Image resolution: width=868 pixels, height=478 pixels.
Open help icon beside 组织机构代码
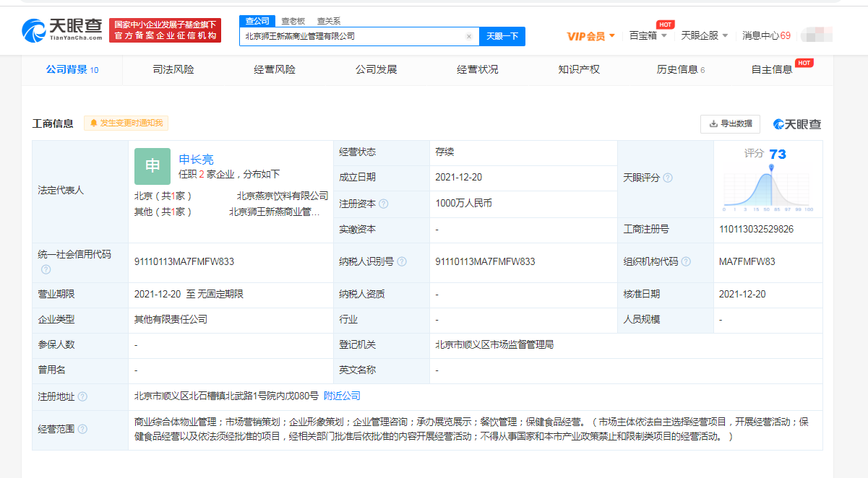pyautogui.click(x=686, y=262)
